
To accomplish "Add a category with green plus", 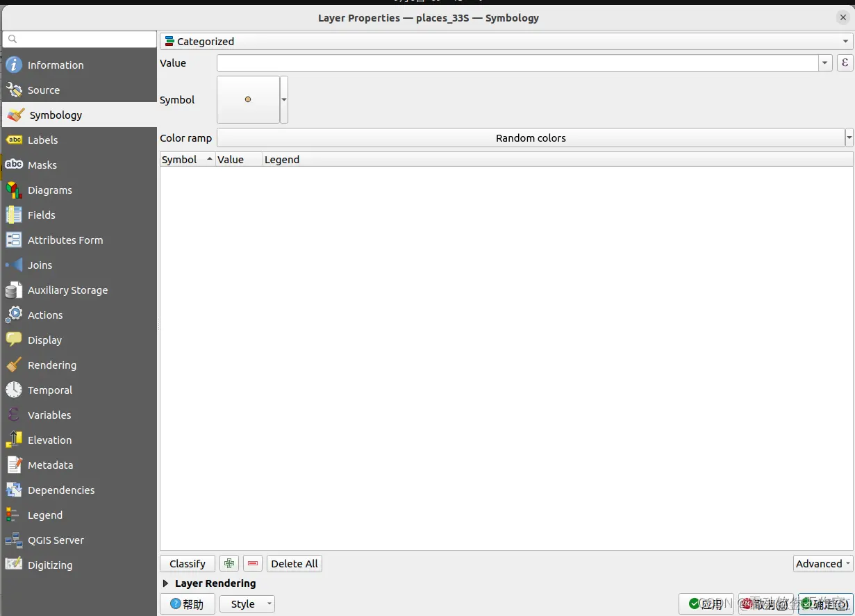I will click(229, 564).
